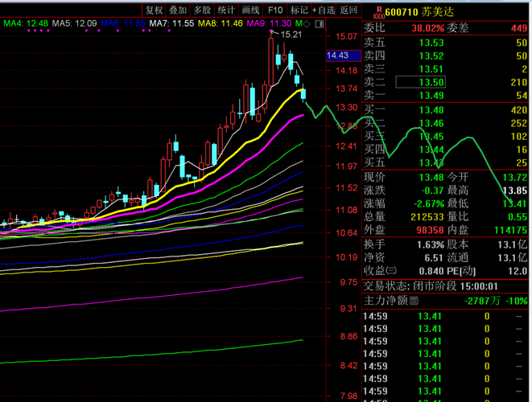The height and width of the screenshot is (402, 532).
Task: Click PE(动) value 12.0
Action: click(x=518, y=271)
